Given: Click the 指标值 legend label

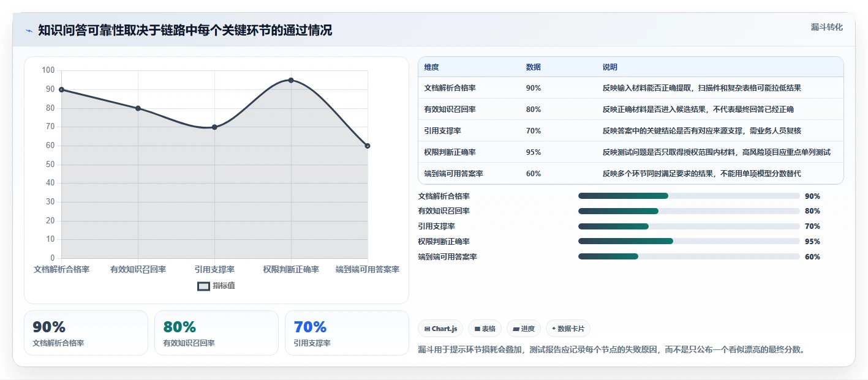Looking at the screenshot, I should pos(224,286).
